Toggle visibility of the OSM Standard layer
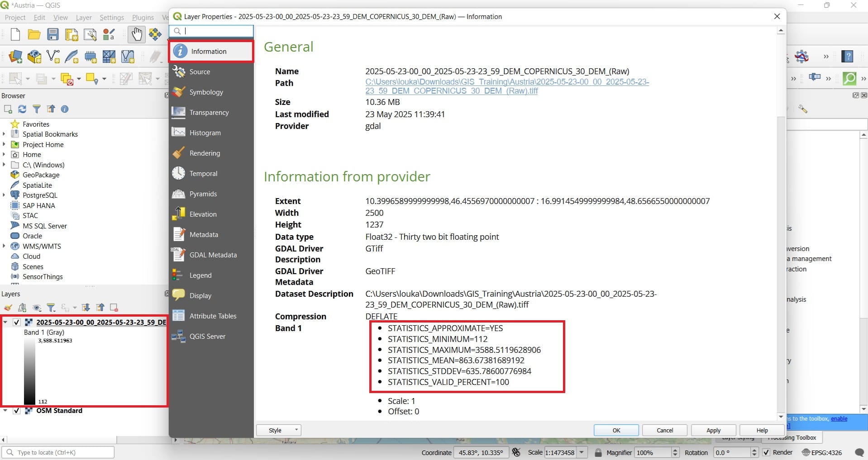This screenshot has height=460, width=868. tap(17, 411)
